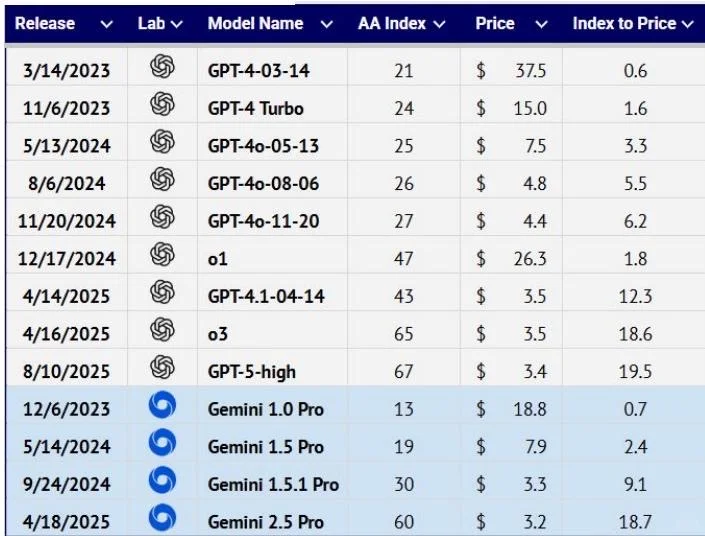
Task: Select the Index to Price value 12.3
Action: pos(635,296)
